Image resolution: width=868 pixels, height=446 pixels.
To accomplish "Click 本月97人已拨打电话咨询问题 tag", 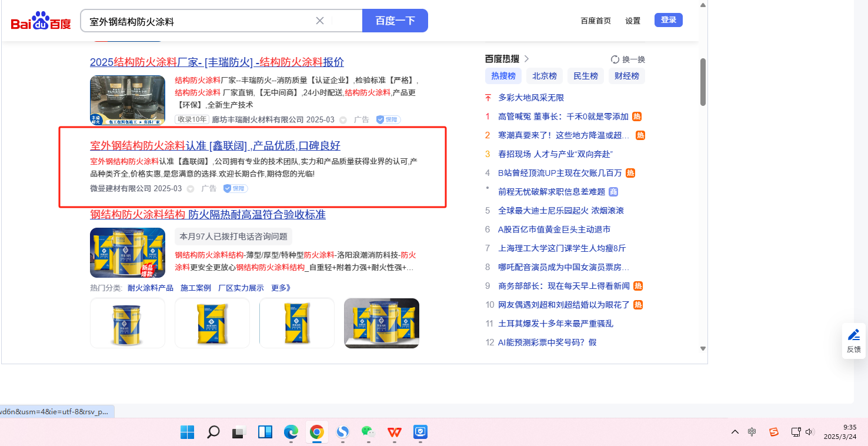I will 233,237.
